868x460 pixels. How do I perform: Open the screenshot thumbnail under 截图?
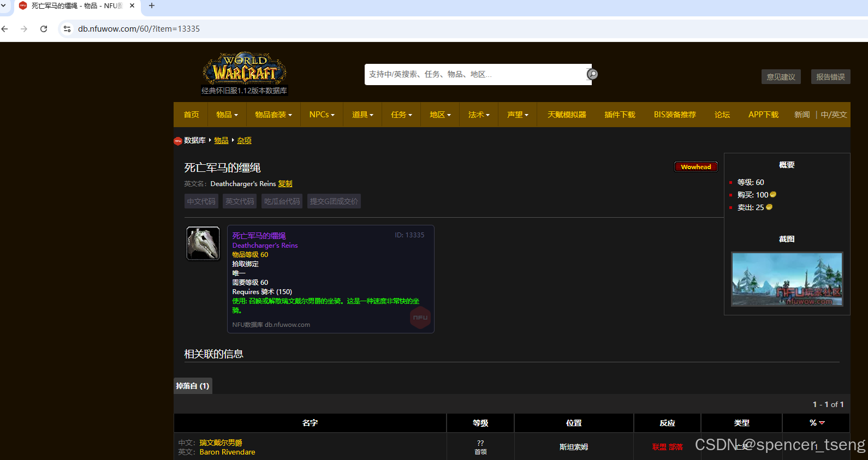click(787, 279)
